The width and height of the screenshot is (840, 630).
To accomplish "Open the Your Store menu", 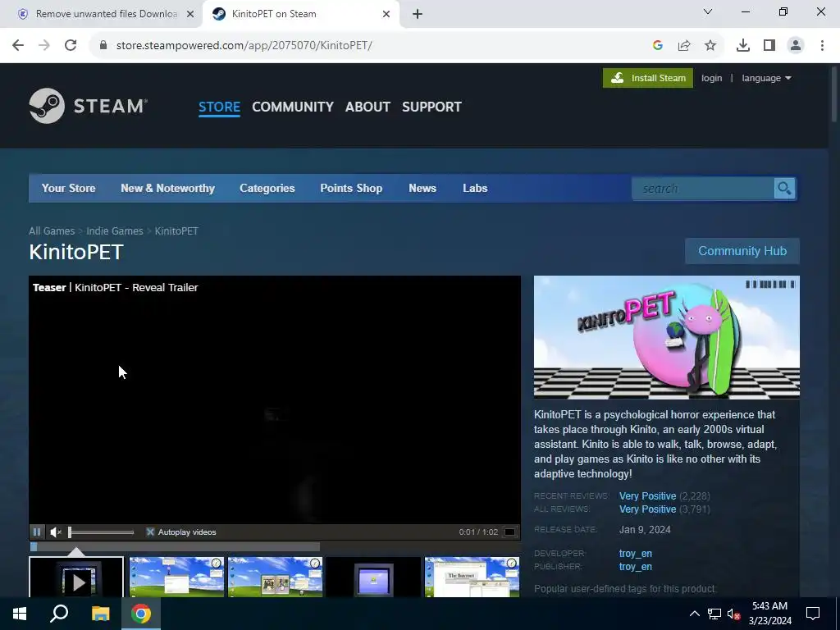I will (69, 188).
